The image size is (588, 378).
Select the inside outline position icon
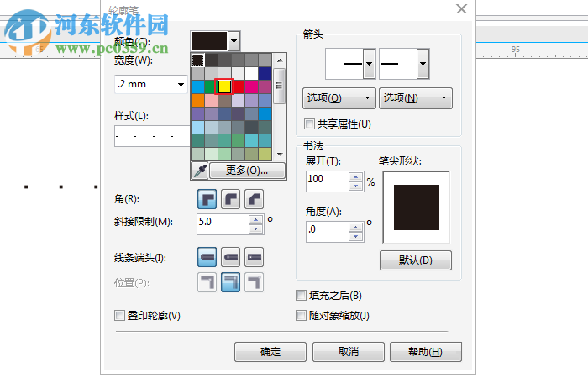255,282
